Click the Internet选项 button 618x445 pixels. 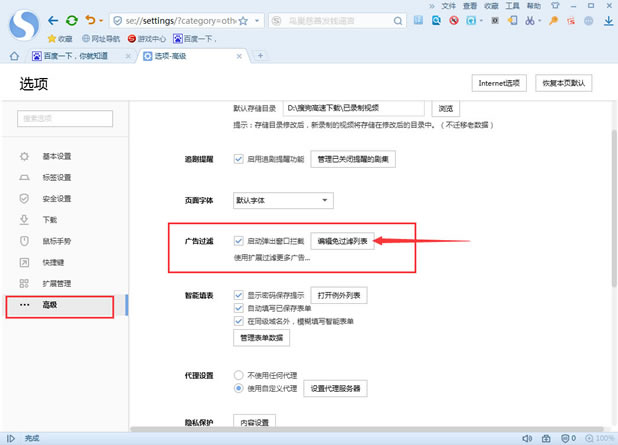point(499,84)
